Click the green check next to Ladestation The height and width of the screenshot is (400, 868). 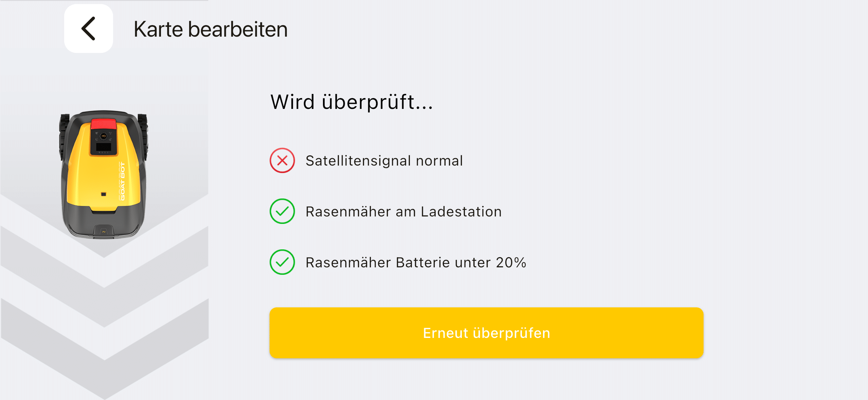[282, 211]
